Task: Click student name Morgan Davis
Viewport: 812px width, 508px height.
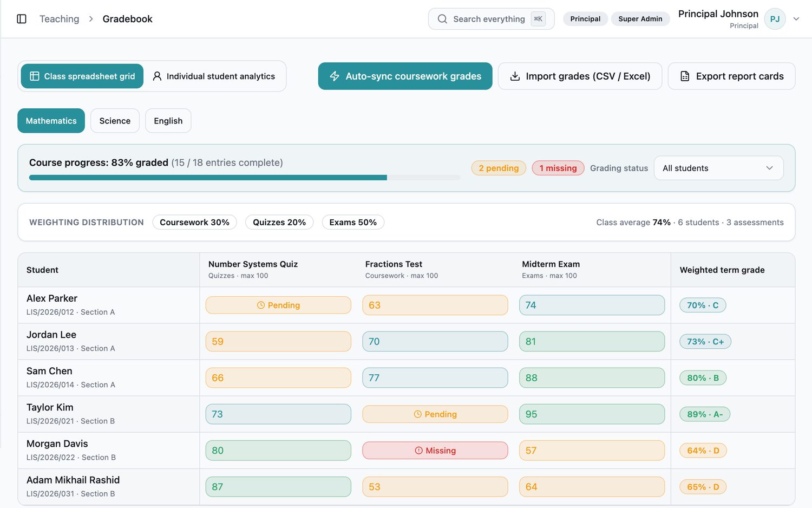Action: coord(57,444)
